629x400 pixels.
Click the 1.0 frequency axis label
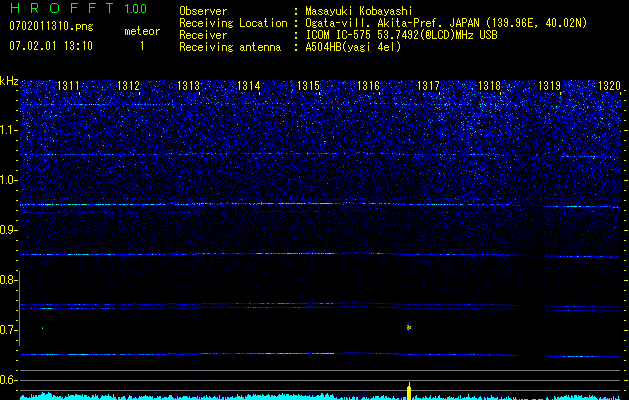click(x=9, y=180)
